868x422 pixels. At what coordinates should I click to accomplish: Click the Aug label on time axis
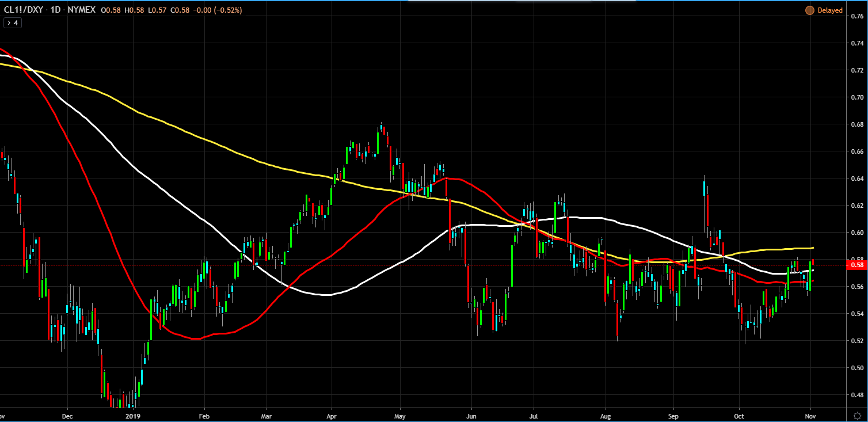tap(605, 415)
